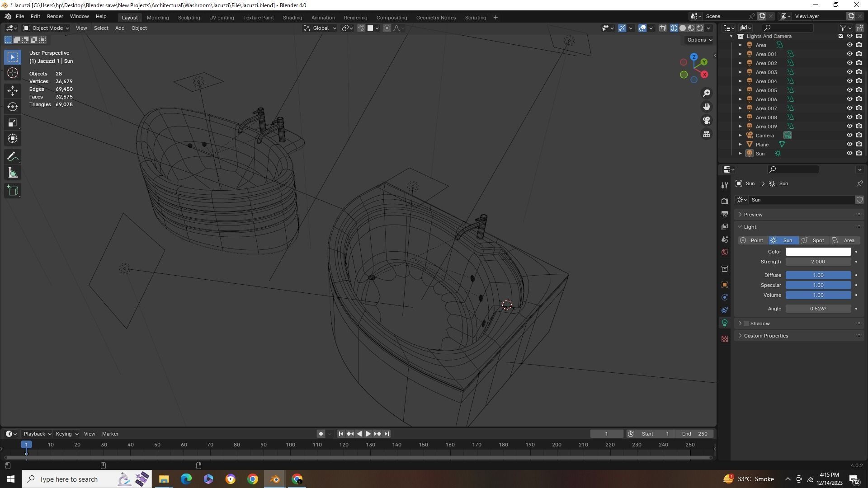This screenshot has height=488, width=868.
Task: Click the zoom viewport magnifier icon
Action: tap(707, 93)
